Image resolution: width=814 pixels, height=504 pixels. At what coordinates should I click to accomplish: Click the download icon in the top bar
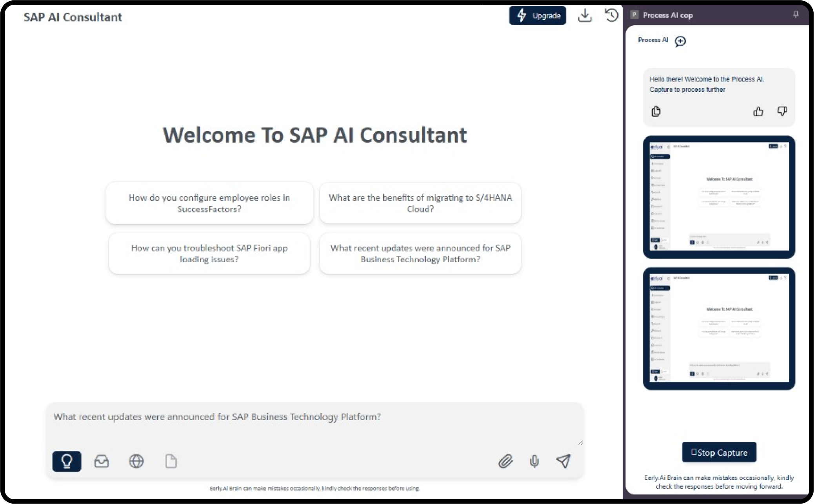click(x=585, y=16)
